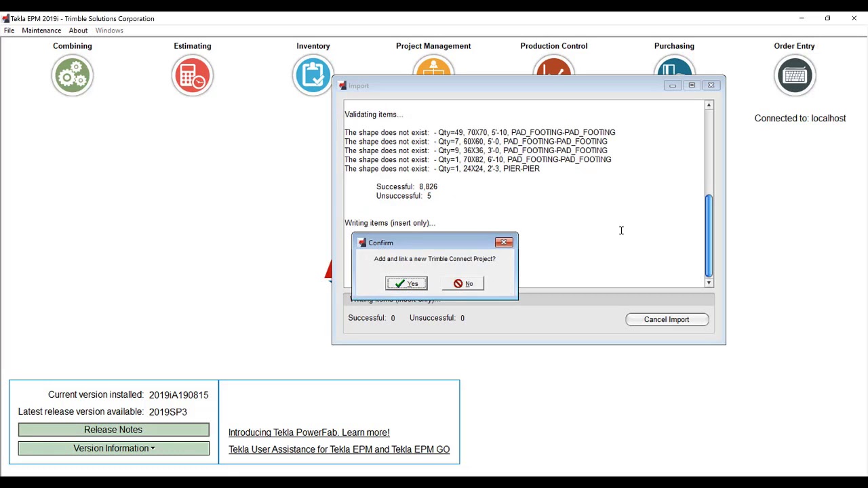
Task: Open the Inventory clipboard icon
Action: [313, 75]
